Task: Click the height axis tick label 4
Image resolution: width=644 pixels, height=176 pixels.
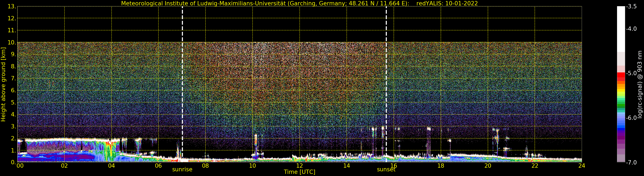Action: pyautogui.click(x=13, y=114)
